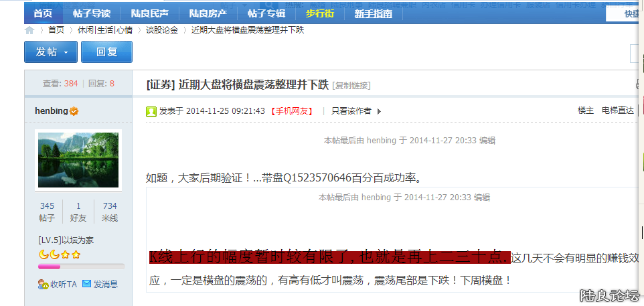
Task: Open the 发帖 dropdown button
Action: point(51,52)
